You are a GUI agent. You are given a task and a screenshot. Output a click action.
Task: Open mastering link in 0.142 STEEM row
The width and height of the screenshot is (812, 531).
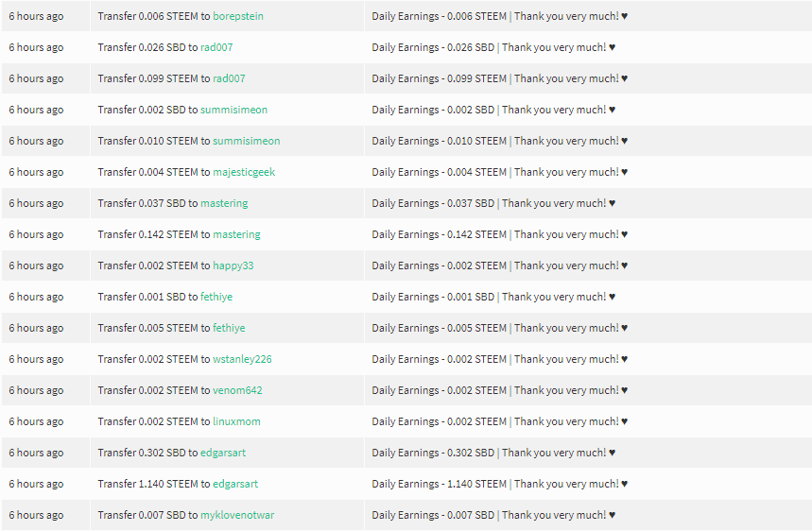236,234
